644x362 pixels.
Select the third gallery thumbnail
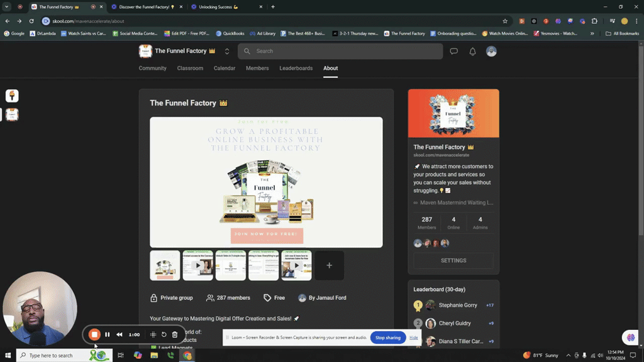tap(230, 266)
